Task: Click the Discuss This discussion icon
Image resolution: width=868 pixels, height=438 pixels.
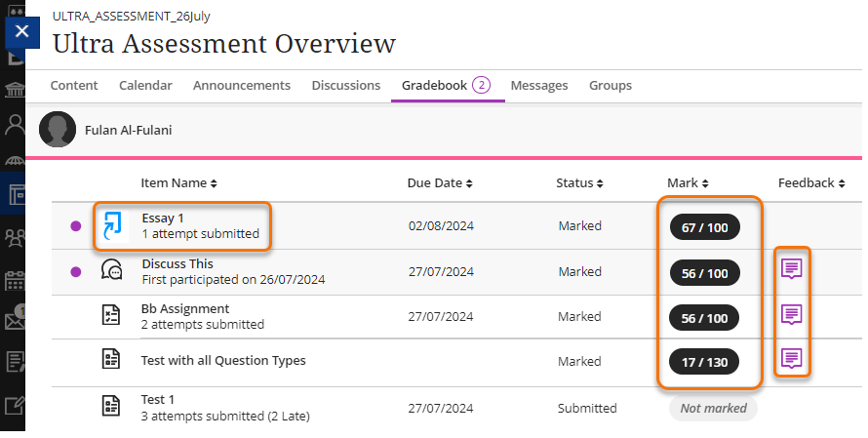Action: 112,271
